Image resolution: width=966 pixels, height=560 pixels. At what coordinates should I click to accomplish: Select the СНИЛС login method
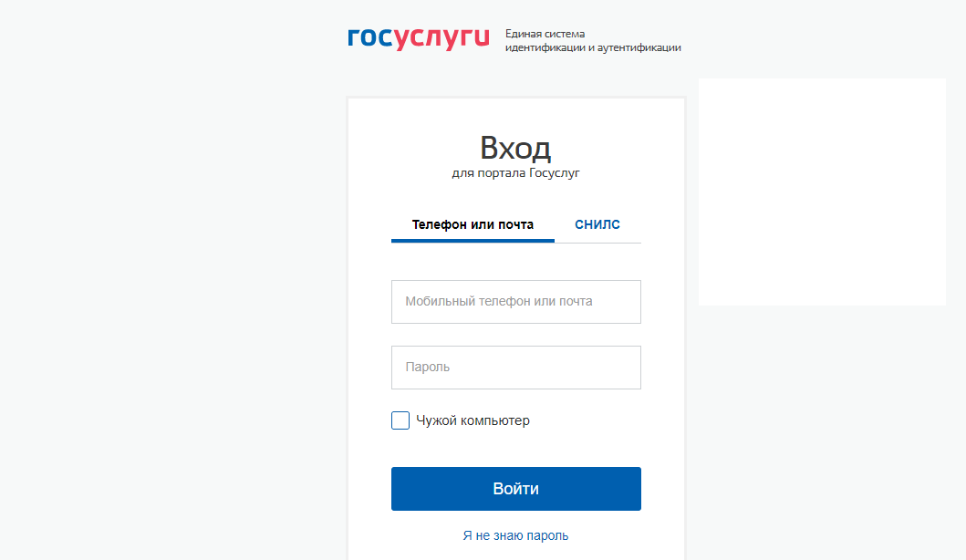[x=597, y=223]
